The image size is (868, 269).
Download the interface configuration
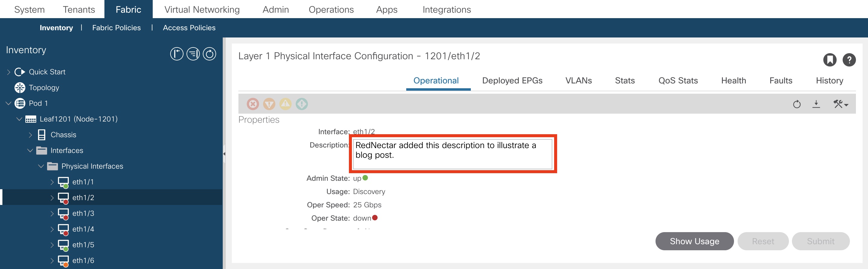coord(816,104)
